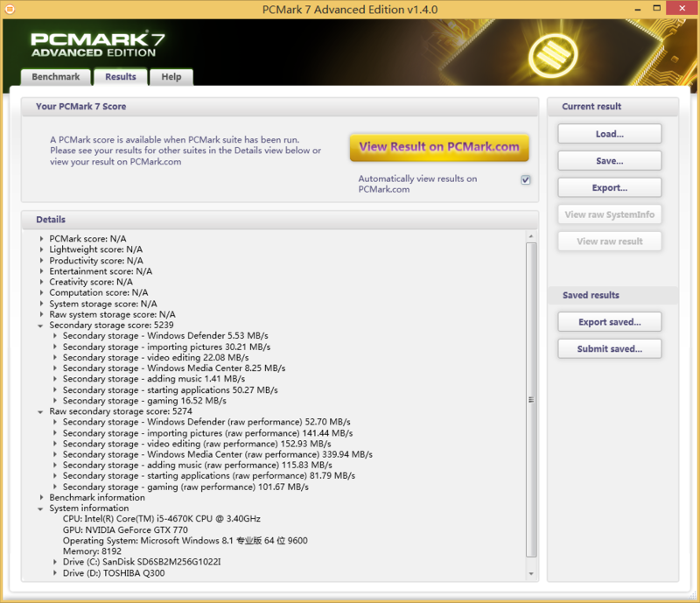Click Details scrollbar down arrow

(x=531, y=573)
